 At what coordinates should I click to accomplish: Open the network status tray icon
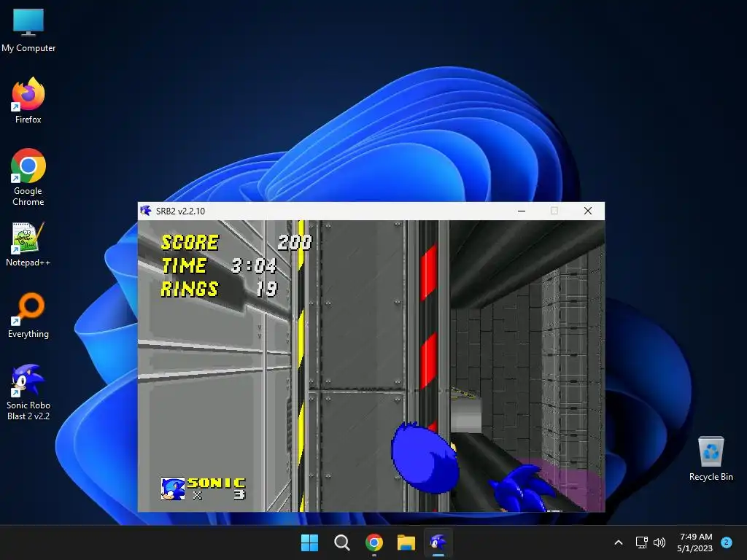(642, 542)
